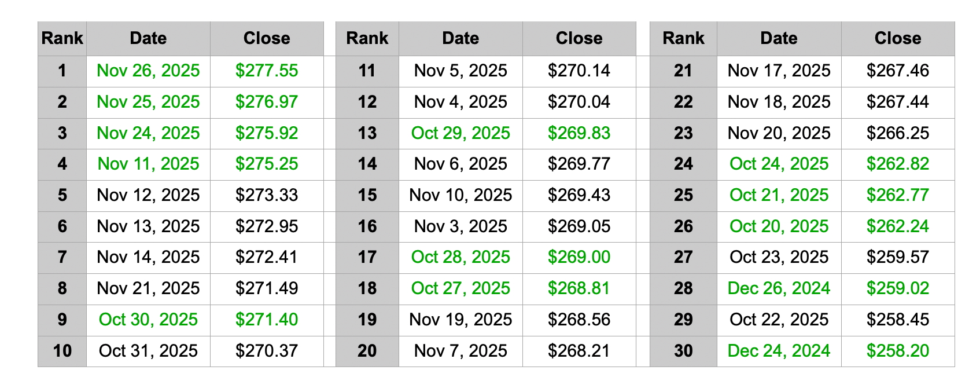980x381 pixels.
Task: Select the rank 10 cell
Action: 62,351
